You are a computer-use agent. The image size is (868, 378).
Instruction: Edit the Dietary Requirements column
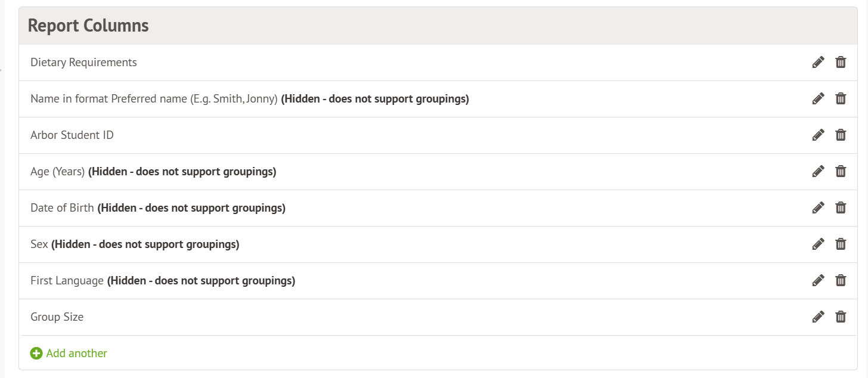[818, 62]
